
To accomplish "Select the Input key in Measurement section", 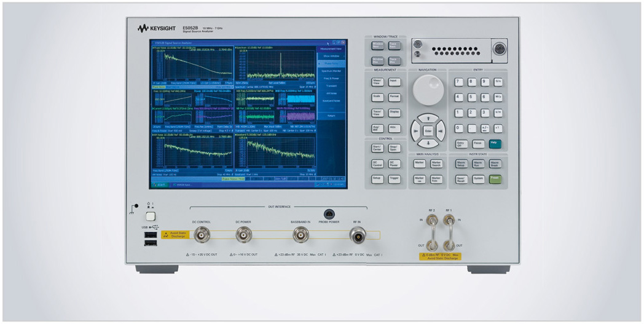I will click(x=395, y=82).
